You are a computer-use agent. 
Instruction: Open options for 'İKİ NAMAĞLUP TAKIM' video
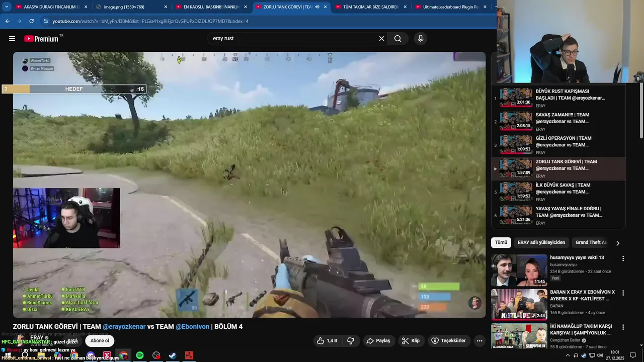coord(623,327)
